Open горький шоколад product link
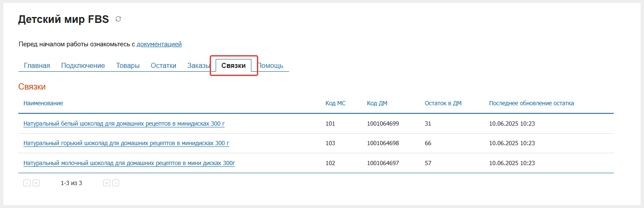Screen dimensions: 644x208 126,143
